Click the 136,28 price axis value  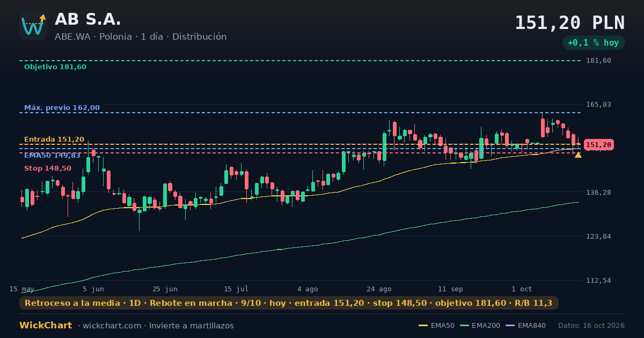click(x=598, y=193)
